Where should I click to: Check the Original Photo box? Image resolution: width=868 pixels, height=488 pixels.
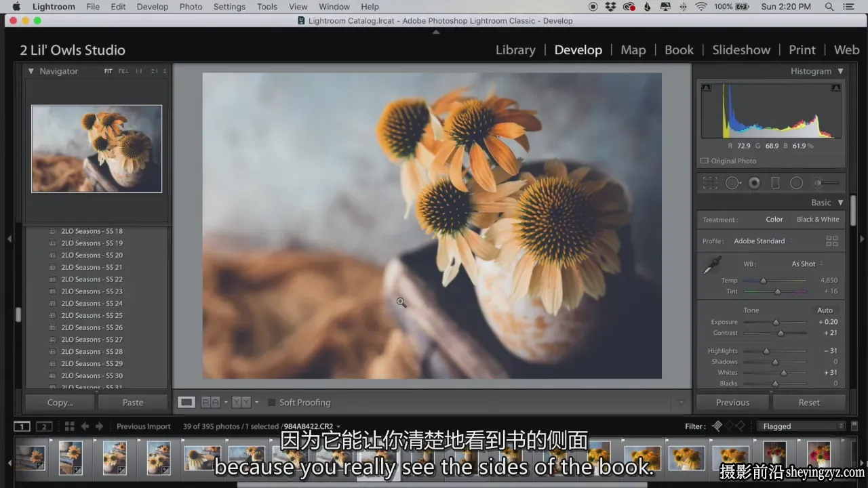click(x=705, y=161)
